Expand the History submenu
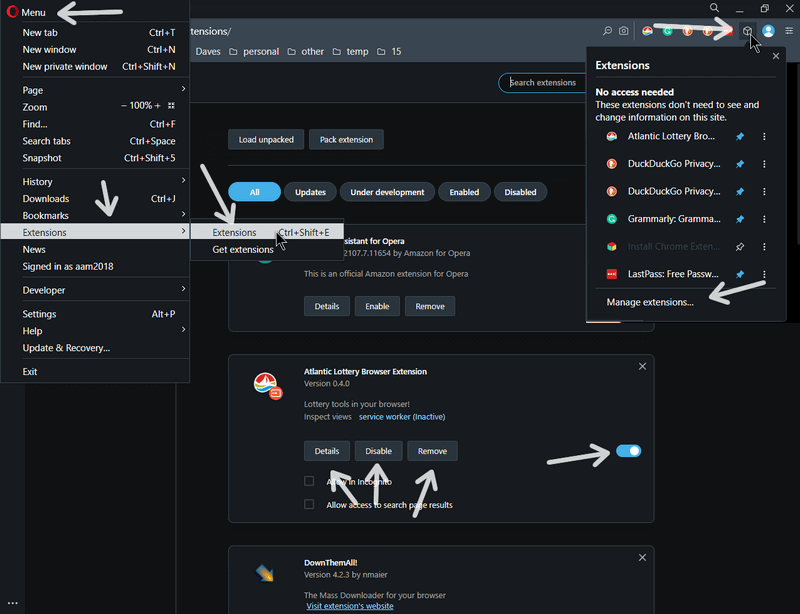800x614 pixels. coord(95,182)
